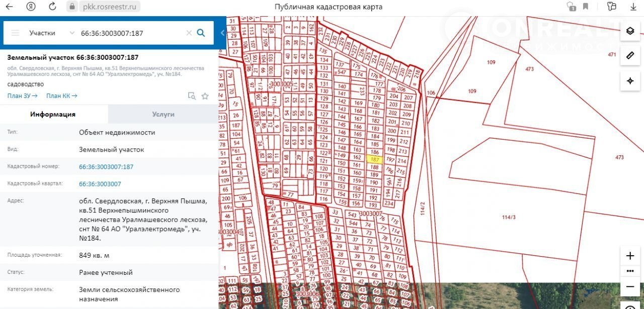Image resolution: width=644 pixels, height=309 pixels.
Task: Open the hamburger menu in search bar
Action: [15, 33]
